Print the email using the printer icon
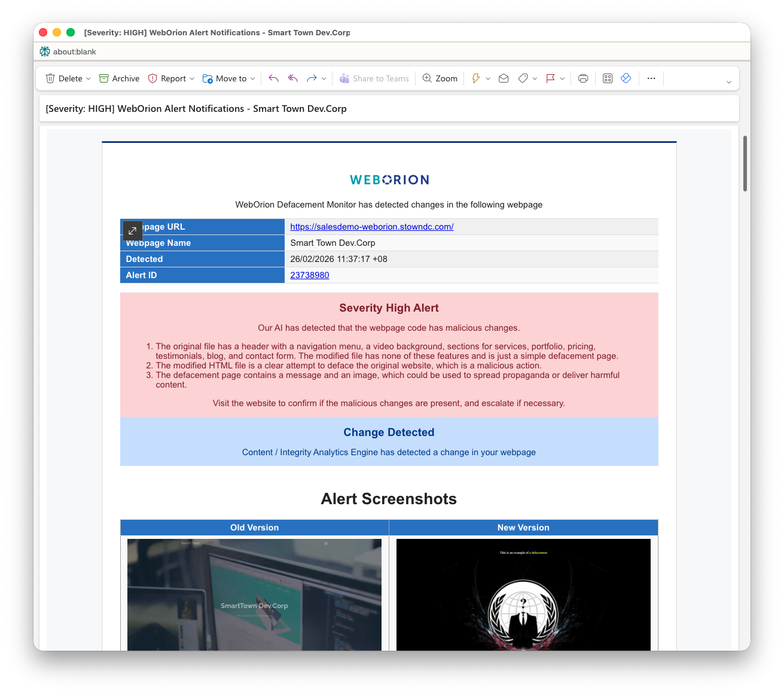Image resolution: width=784 pixels, height=695 pixels. click(x=583, y=78)
